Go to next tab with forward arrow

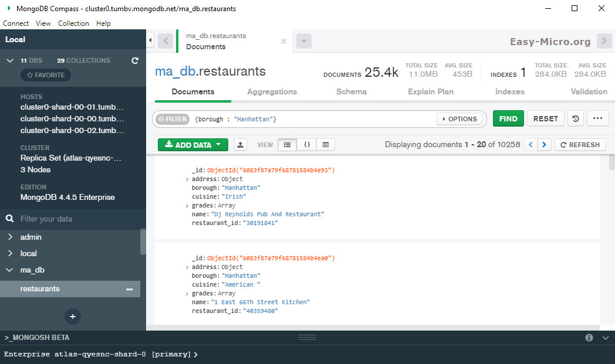click(x=604, y=41)
